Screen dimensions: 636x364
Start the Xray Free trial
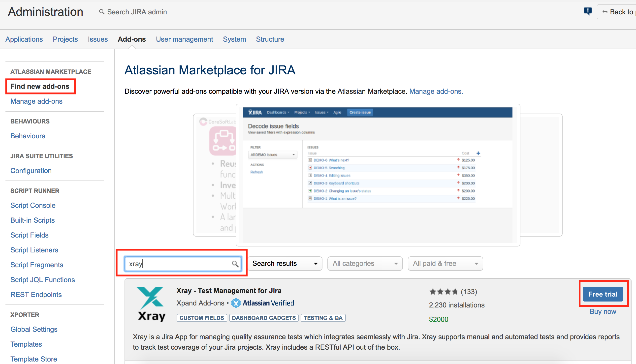pos(603,294)
